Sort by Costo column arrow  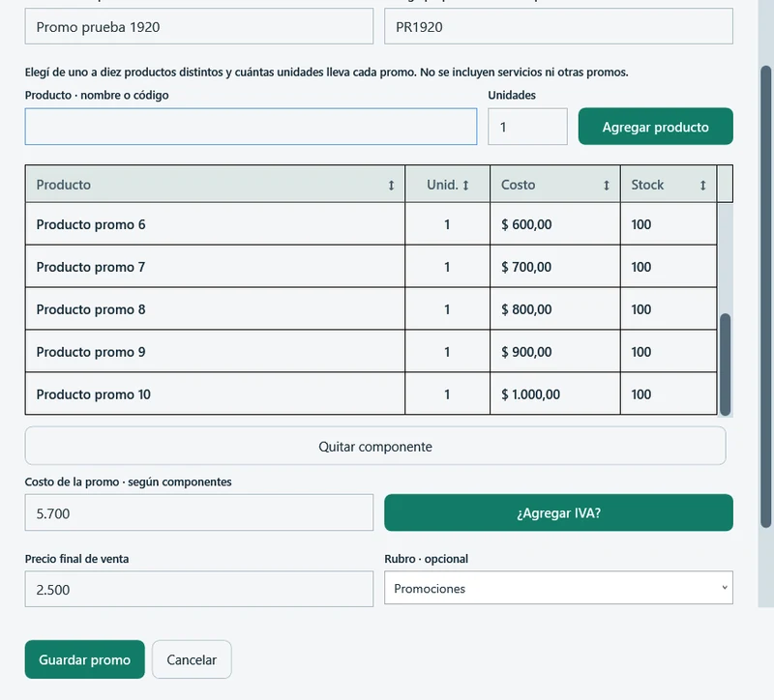607,185
